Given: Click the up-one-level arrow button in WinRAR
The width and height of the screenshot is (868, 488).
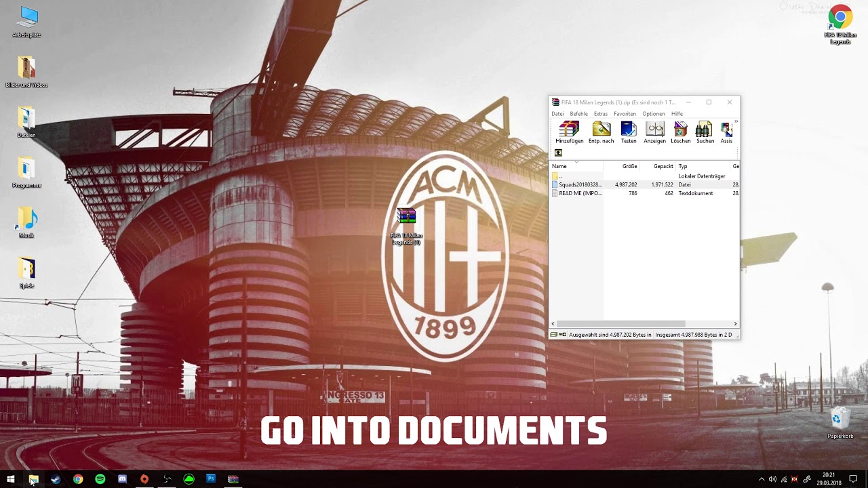Looking at the screenshot, I should pos(558,152).
